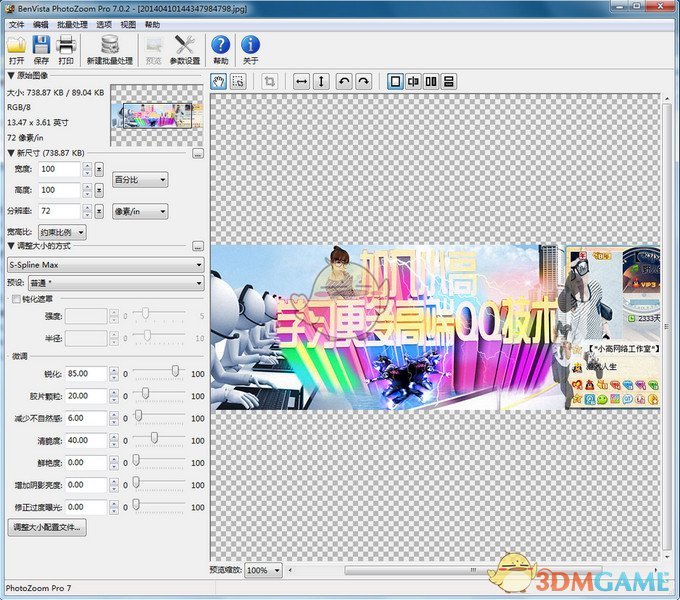Increase the 清脆度 value with stepper

tap(114, 437)
